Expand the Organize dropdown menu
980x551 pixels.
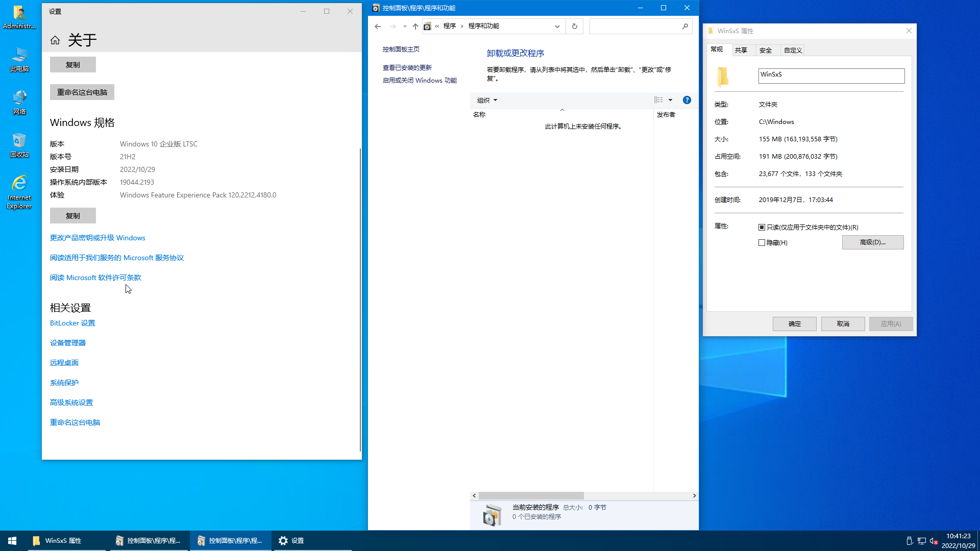[x=487, y=100]
